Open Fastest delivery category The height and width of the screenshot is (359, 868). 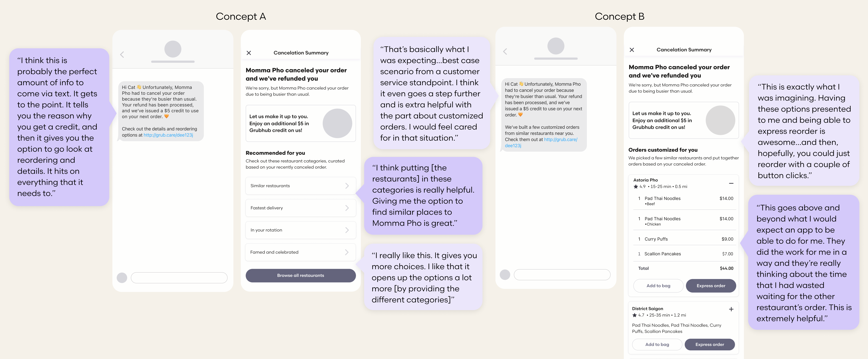[300, 208]
